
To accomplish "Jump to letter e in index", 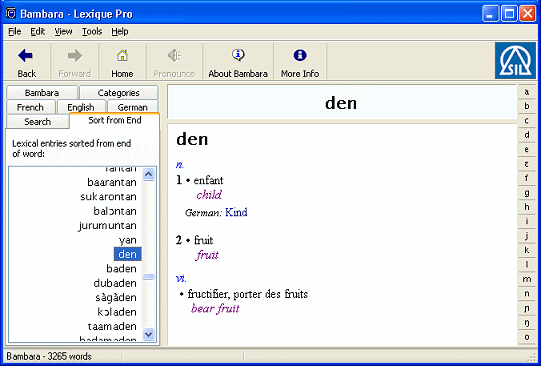I will click(527, 149).
